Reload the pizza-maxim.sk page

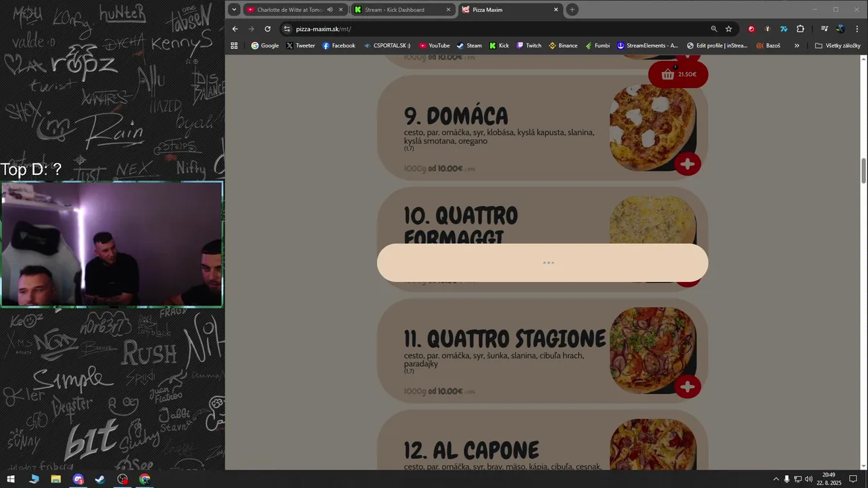267,28
